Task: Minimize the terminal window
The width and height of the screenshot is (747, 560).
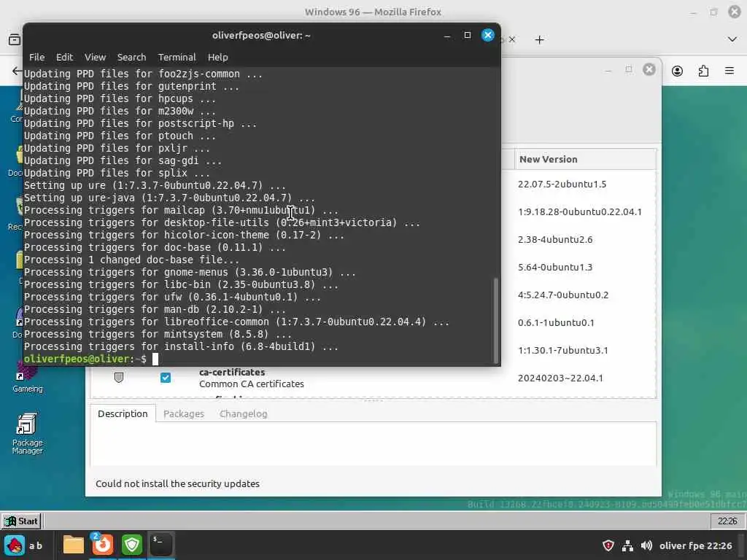Action: point(447,35)
